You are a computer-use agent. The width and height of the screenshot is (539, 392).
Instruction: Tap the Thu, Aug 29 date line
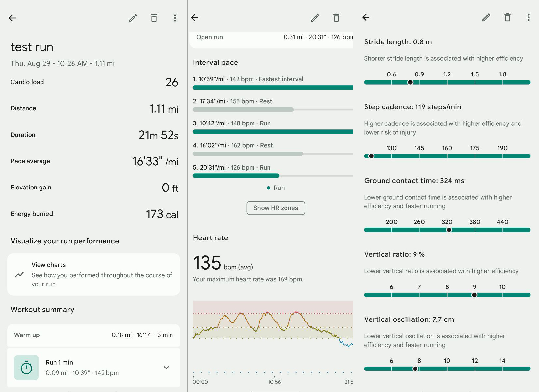63,63
